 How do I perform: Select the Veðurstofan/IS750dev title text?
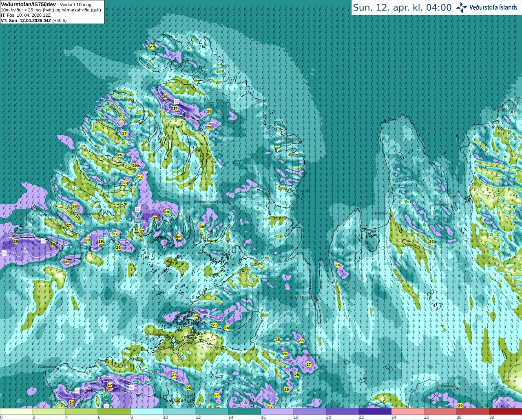click(29, 4)
